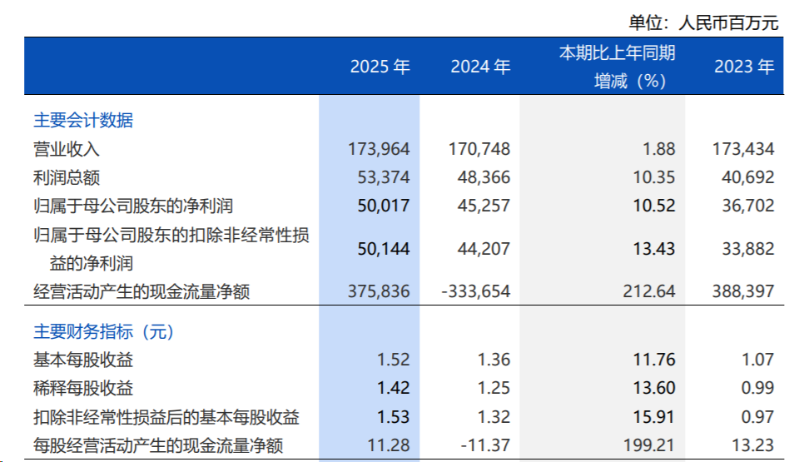The height and width of the screenshot is (462, 799).
Task: Click the 经营活动产生的现金流量净额 row label
Action: click(x=141, y=292)
